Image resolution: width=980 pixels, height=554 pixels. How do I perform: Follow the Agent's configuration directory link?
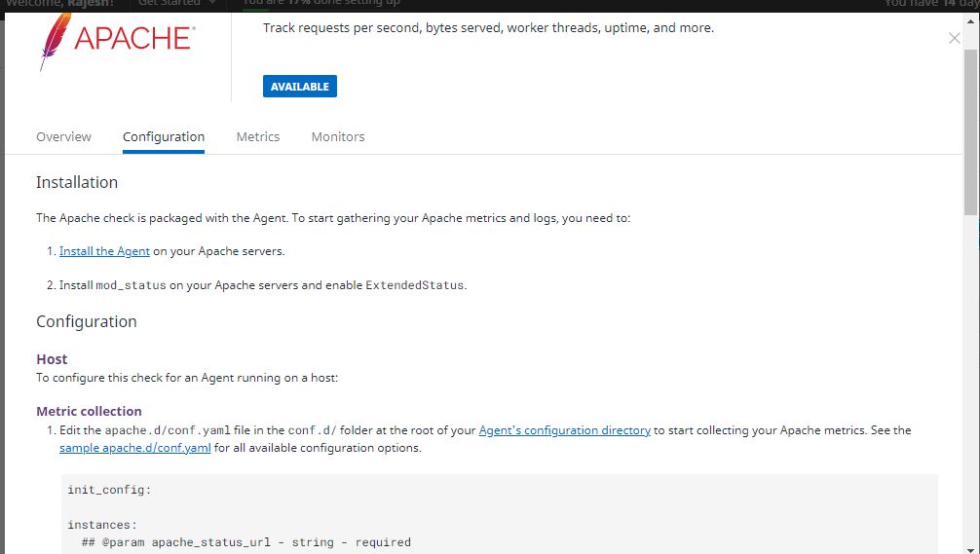pos(564,430)
